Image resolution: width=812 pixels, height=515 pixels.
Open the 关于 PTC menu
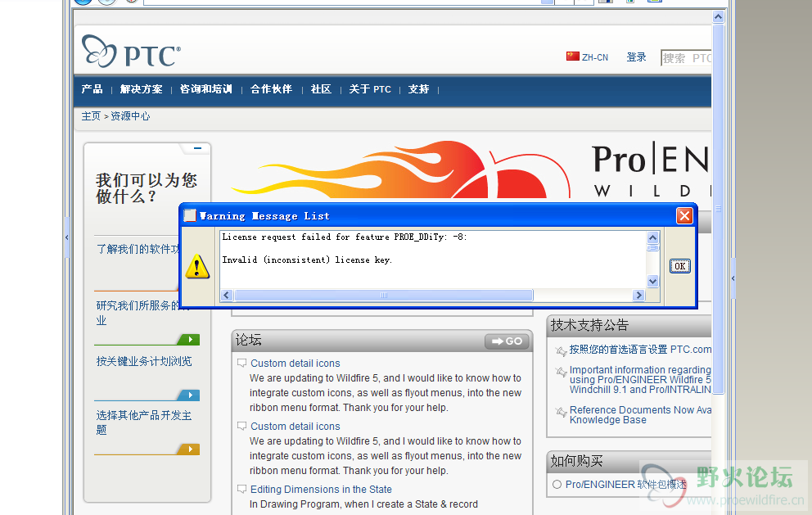click(370, 89)
